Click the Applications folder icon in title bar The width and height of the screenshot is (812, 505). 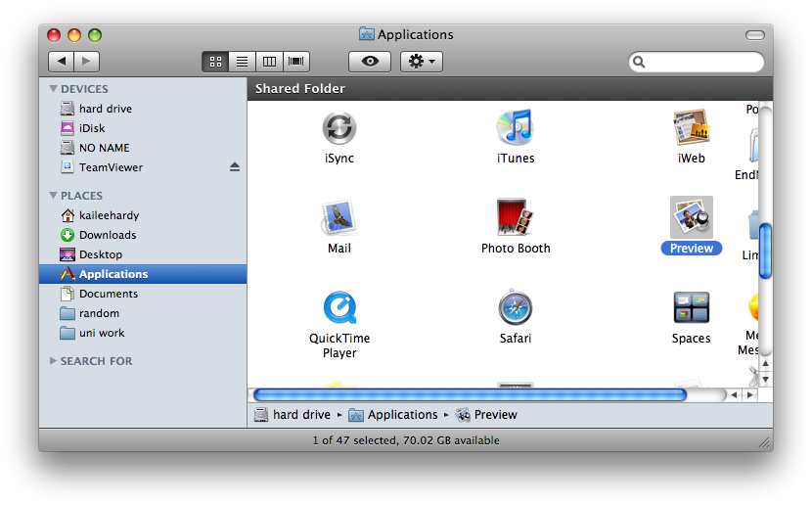pos(367,34)
